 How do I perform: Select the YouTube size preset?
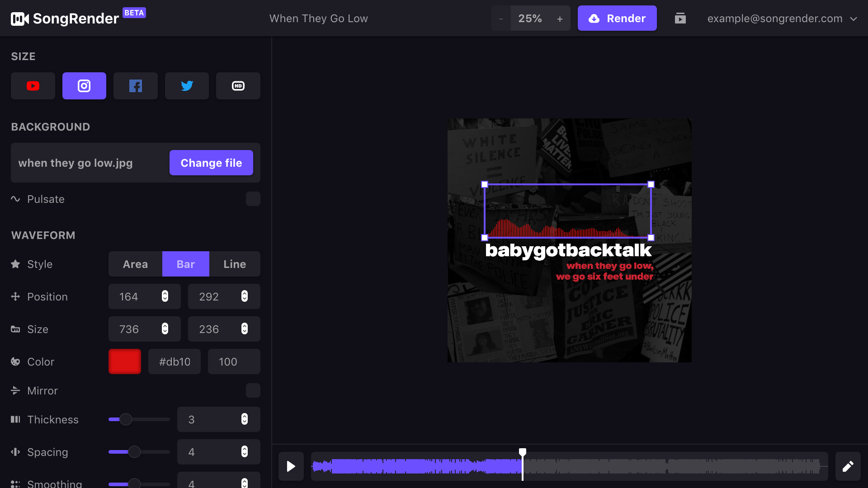tap(33, 86)
